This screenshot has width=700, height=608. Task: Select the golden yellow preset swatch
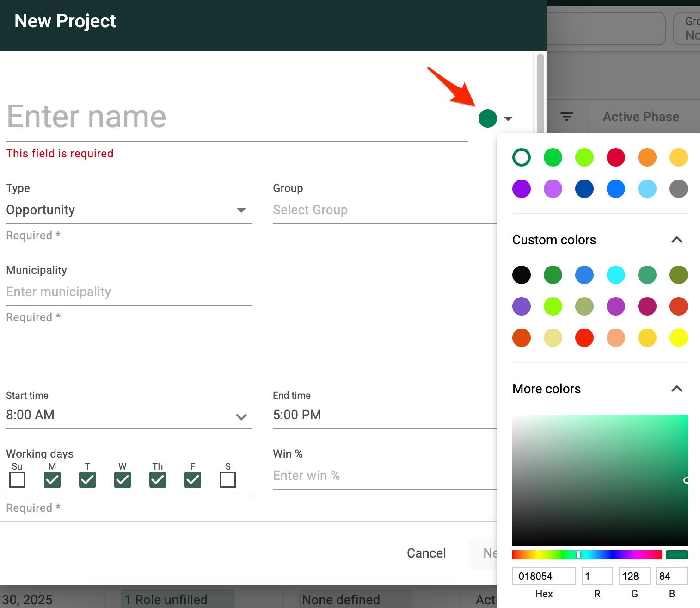(679, 157)
